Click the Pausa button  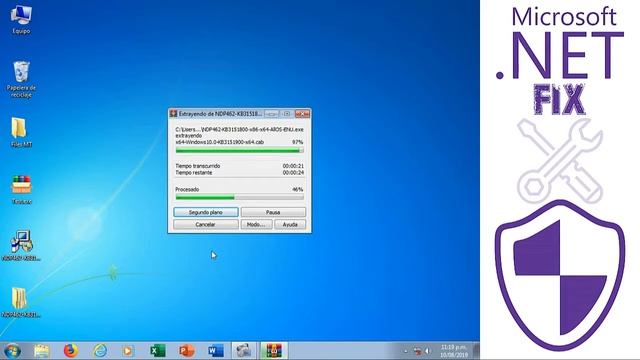[x=273, y=212]
